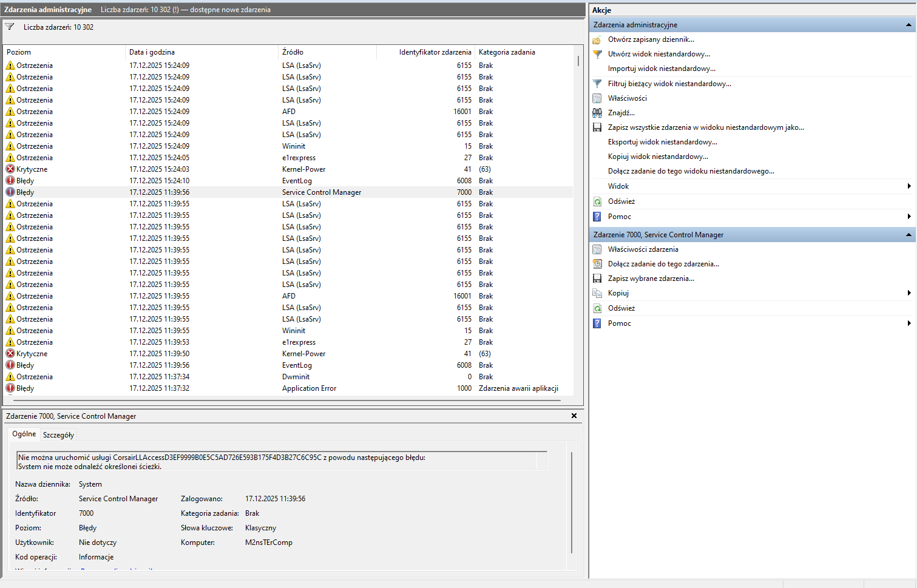Click the Znajdź binoculars icon
917x588 pixels.
pos(597,113)
